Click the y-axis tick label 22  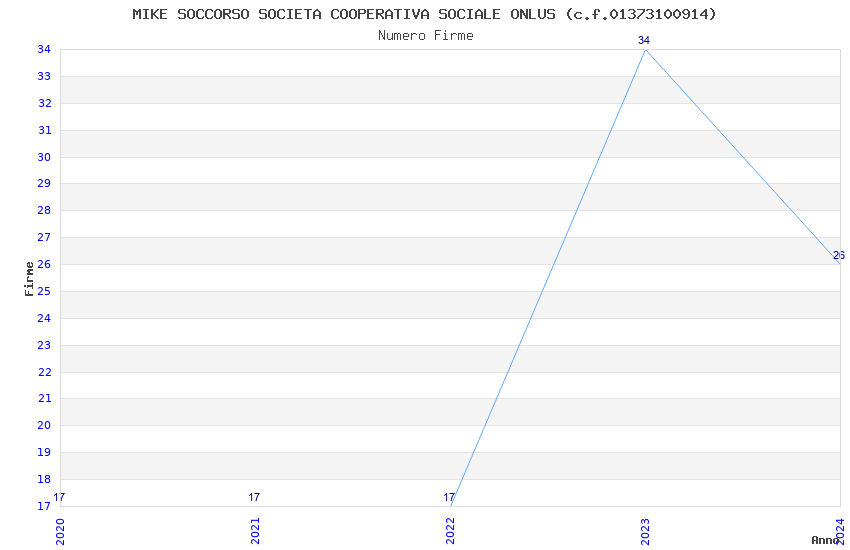[x=44, y=372]
